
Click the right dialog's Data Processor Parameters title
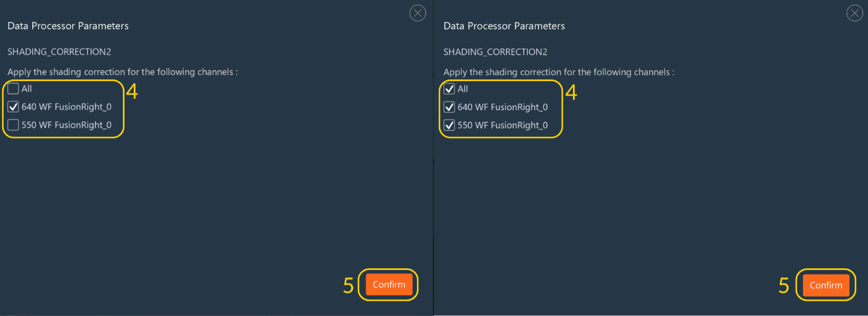click(504, 26)
